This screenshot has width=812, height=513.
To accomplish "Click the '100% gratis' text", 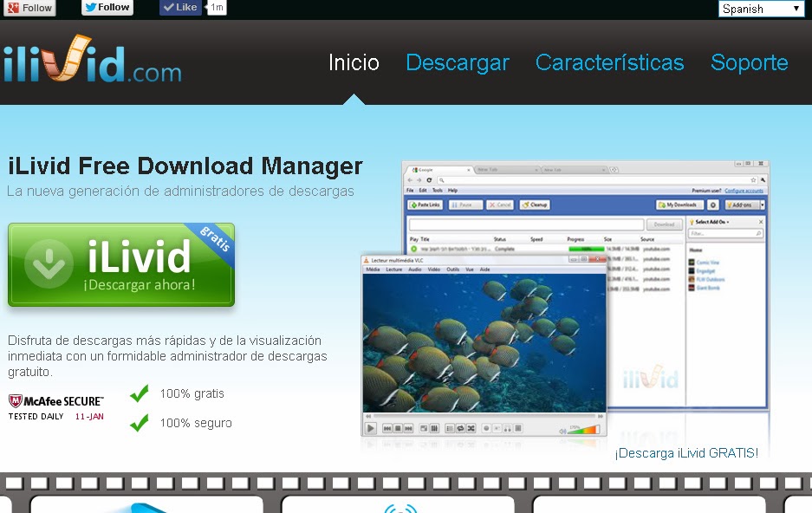I will (192, 393).
